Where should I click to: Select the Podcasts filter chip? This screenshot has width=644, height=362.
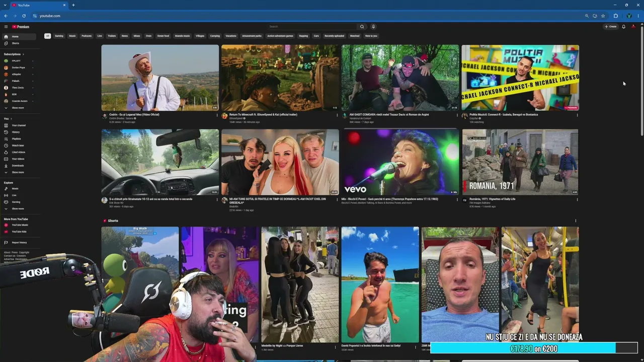[x=87, y=36]
